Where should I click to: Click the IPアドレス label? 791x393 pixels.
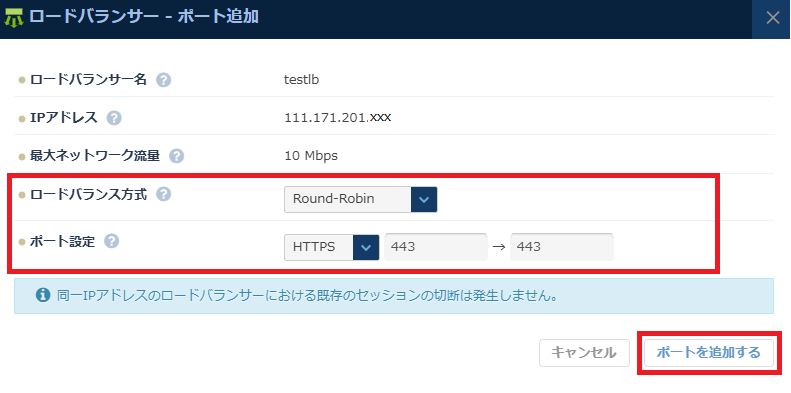pyautogui.click(x=64, y=118)
